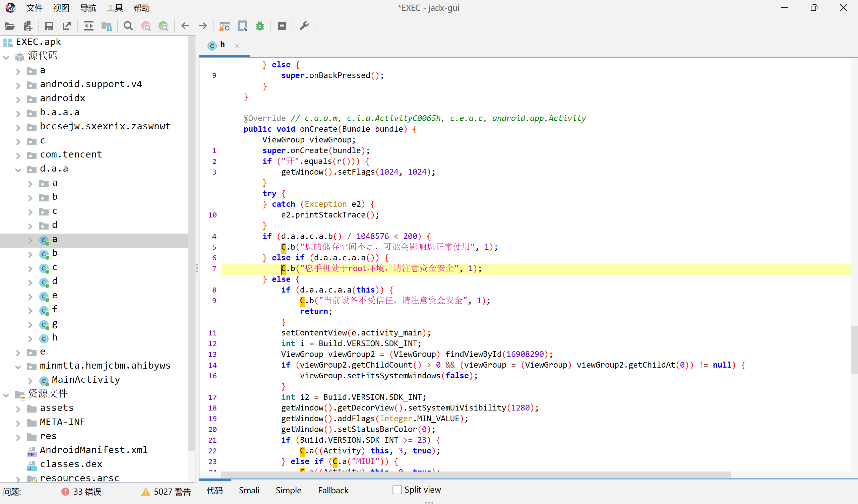
Task: Click setContentView on line 11
Action: point(314,333)
